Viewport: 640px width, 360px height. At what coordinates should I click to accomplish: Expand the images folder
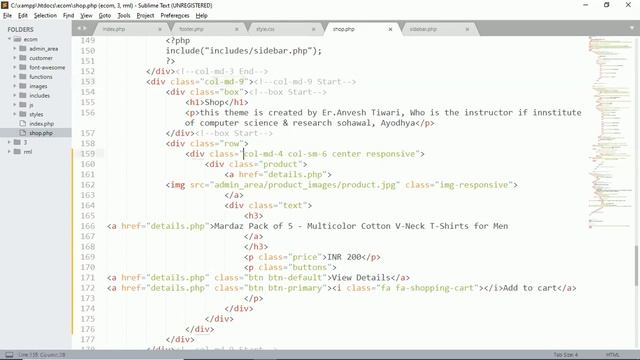[x=14, y=86]
